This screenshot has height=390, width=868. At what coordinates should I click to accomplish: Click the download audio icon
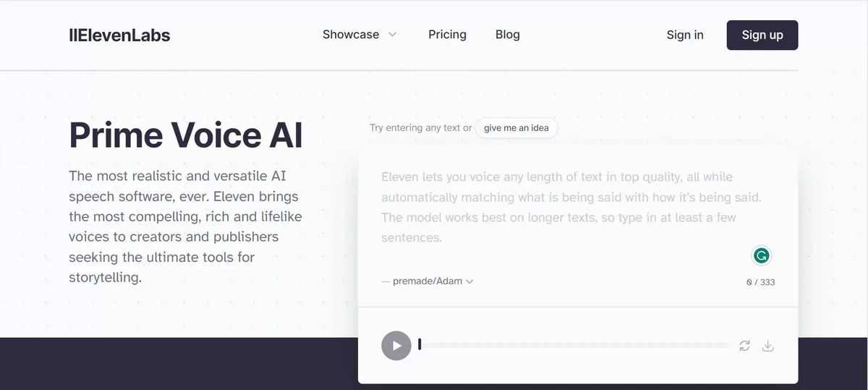[x=768, y=346]
